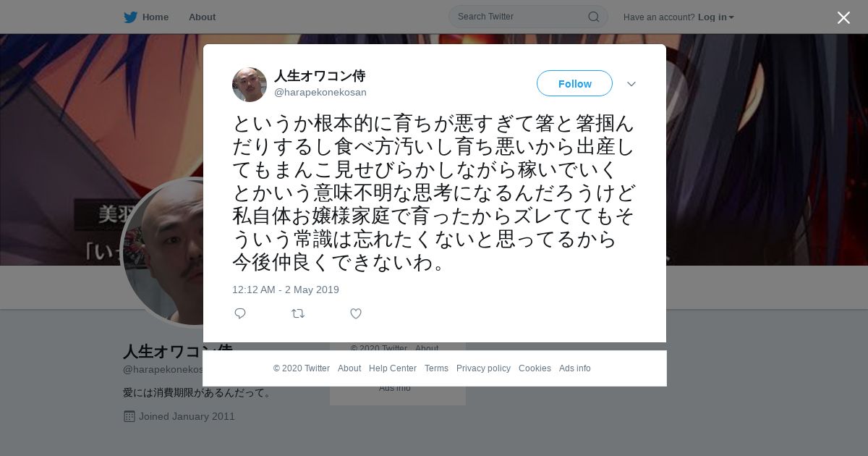Retweet using the arrows icon
This screenshot has height=456, width=868.
[x=298, y=313]
